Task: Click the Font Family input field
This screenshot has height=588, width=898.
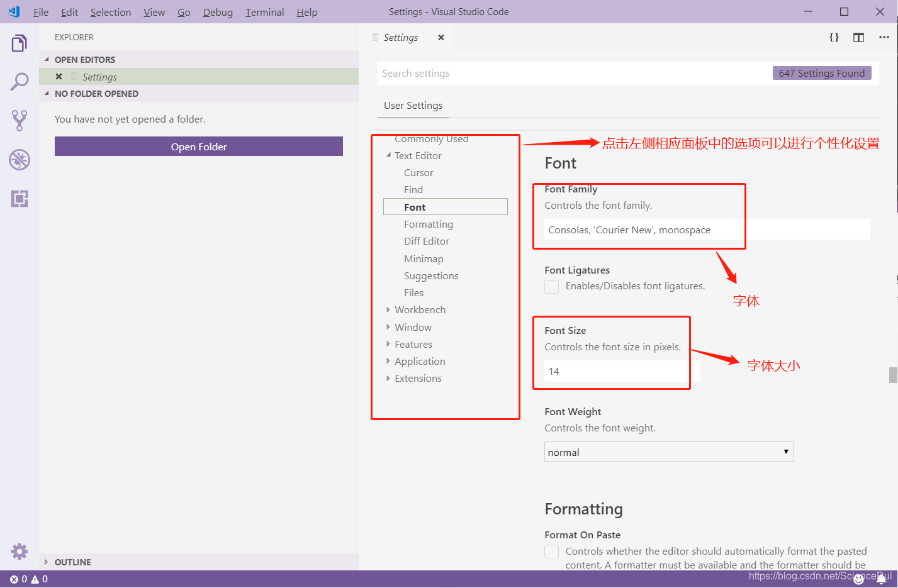Action: (x=707, y=230)
